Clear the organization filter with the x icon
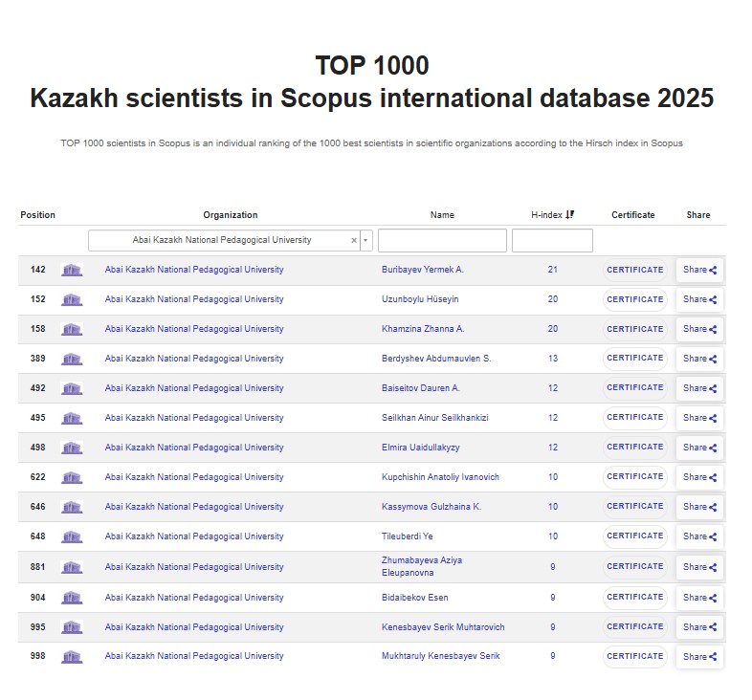This screenshot has height=700, width=752. click(x=353, y=241)
